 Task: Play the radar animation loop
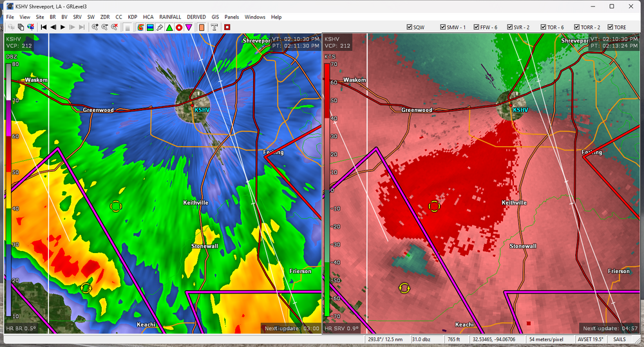(x=62, y=27)
